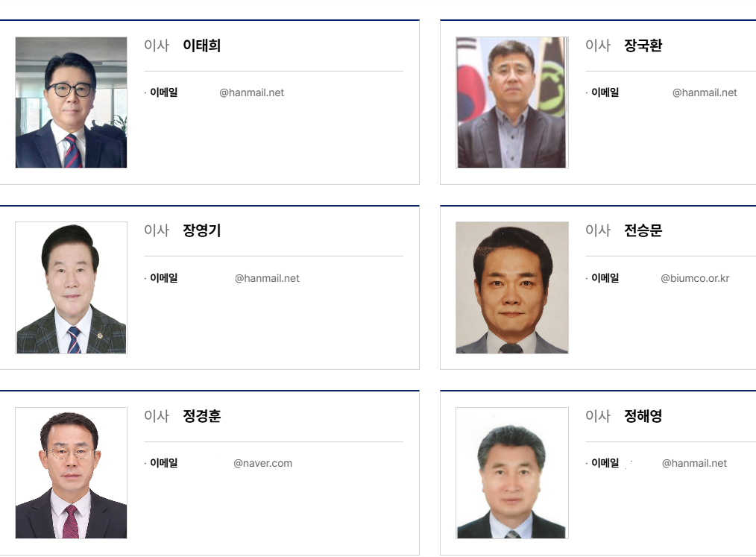Click the biumco.or.kr email address

(695, 278)
